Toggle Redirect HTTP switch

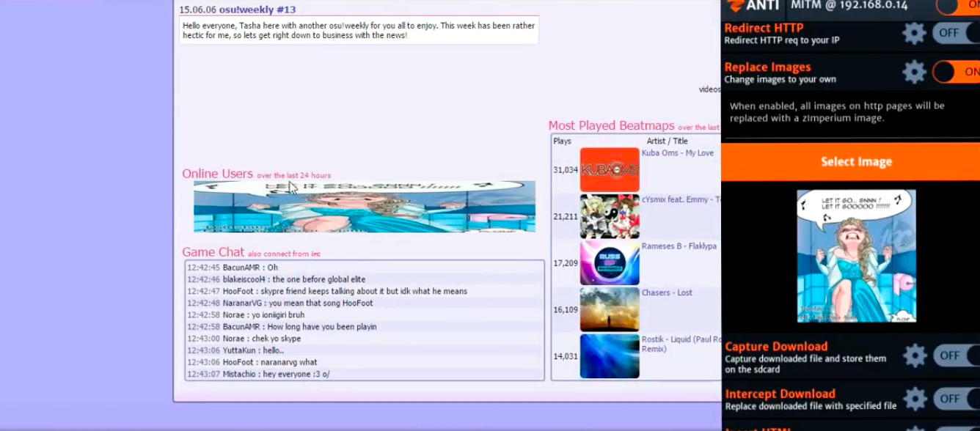pos(956,33)
